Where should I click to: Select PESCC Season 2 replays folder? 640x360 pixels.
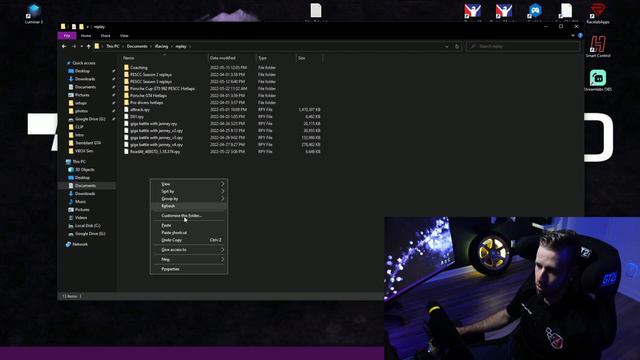(x=151, y=75)
